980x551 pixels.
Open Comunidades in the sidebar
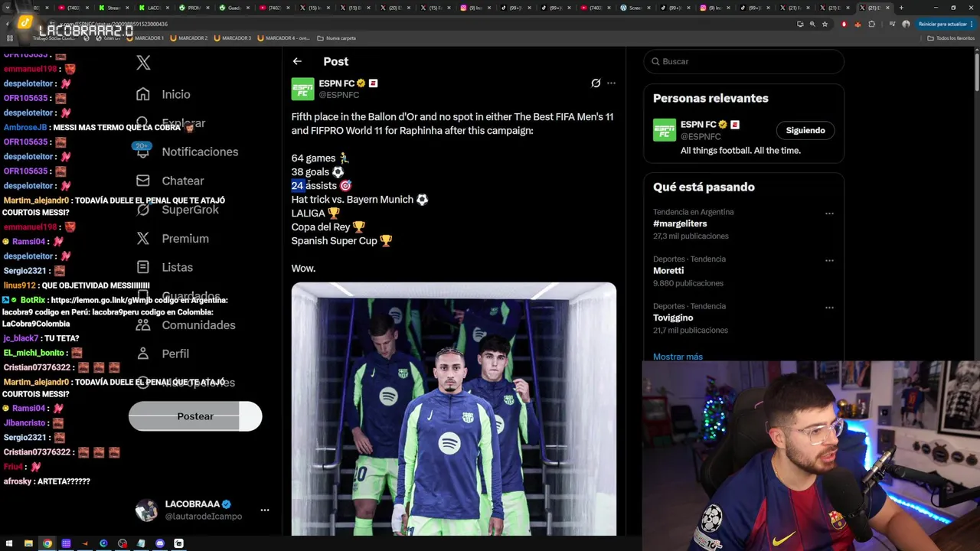click(x=198, y=325)
